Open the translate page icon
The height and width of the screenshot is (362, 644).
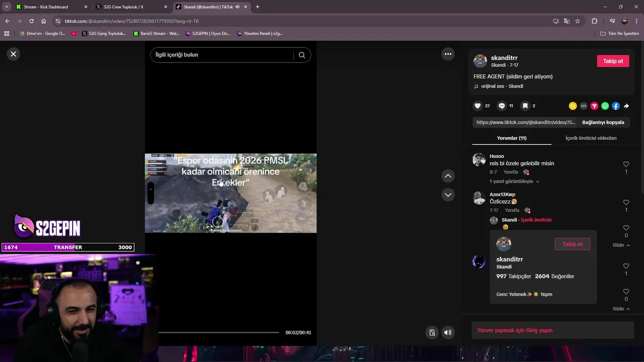click(567, 21)
